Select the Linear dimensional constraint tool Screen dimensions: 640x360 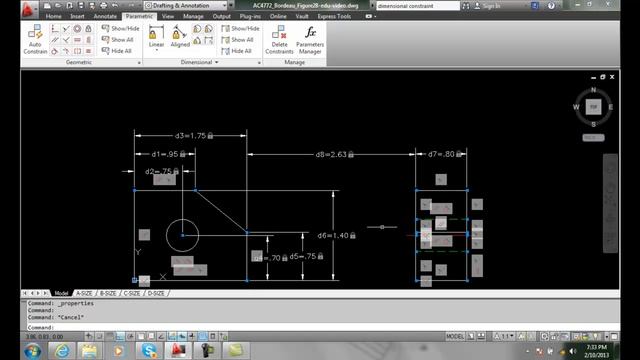156,36
